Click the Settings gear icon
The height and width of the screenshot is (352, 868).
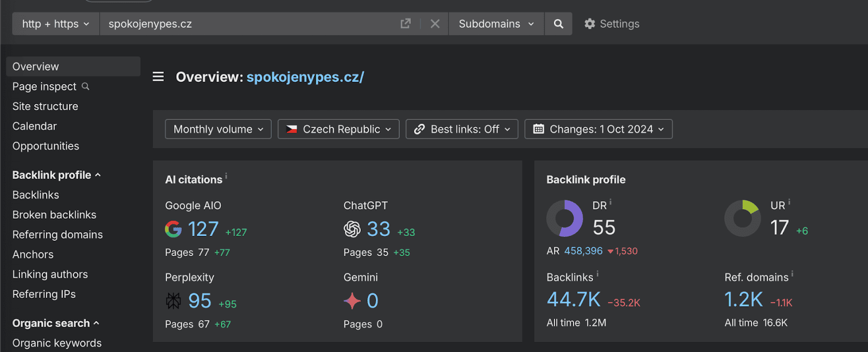(x=590, y=24)
